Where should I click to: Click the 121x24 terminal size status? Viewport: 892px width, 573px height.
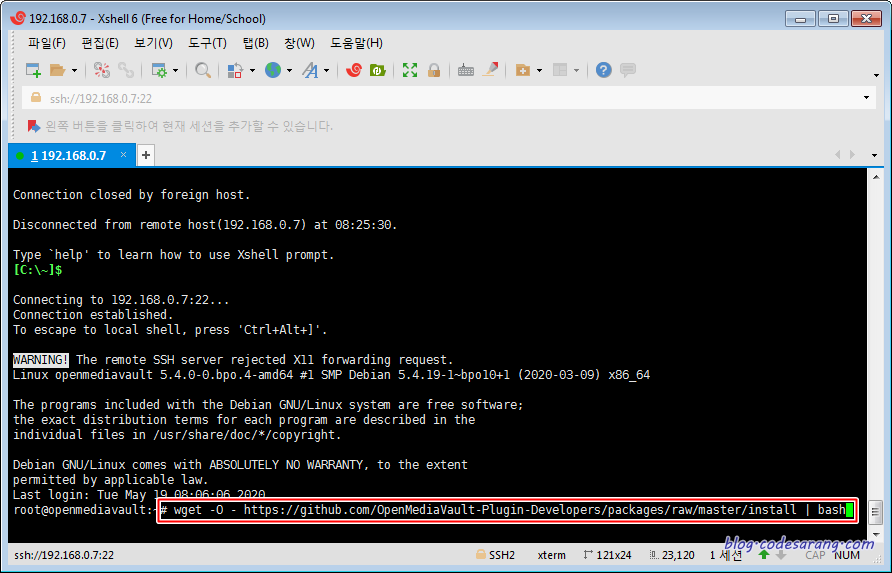click(608, 555)
